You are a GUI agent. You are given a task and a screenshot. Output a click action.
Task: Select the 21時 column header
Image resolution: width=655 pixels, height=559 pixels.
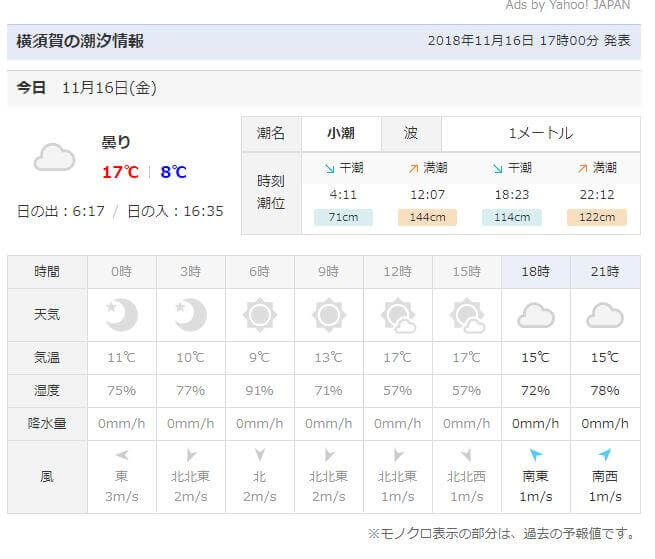(605, 272)
